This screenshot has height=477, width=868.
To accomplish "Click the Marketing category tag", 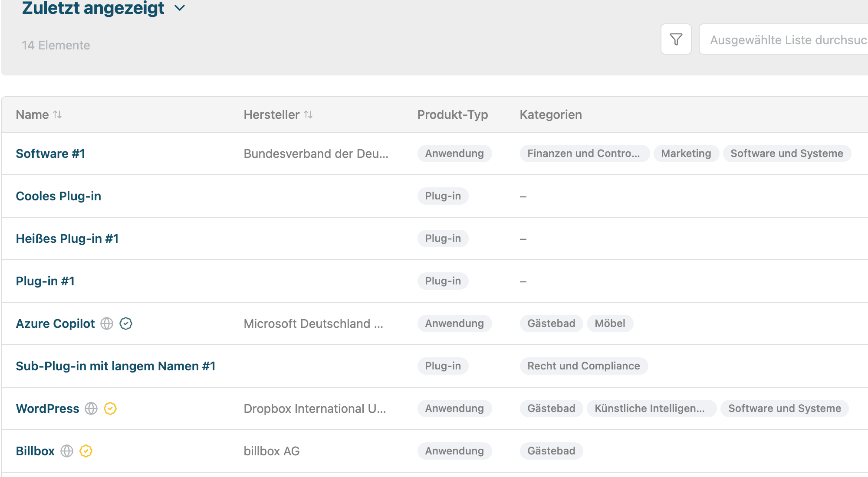I will tap(686, 154).
